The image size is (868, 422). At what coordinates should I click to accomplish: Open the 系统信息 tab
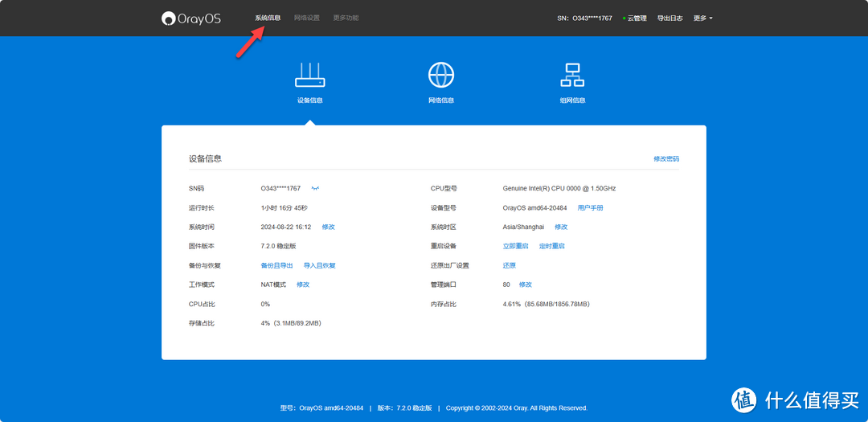click(x=268, y=18)
